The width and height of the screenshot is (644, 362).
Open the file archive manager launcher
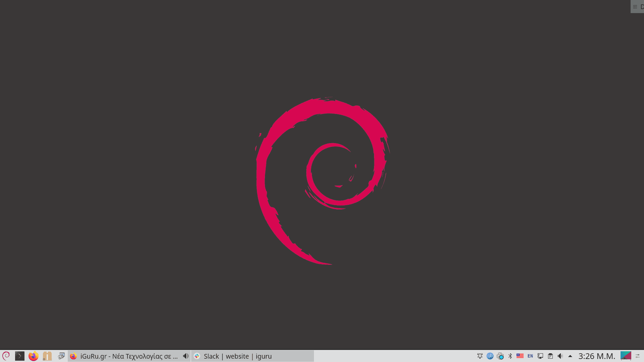pos(47,356)
